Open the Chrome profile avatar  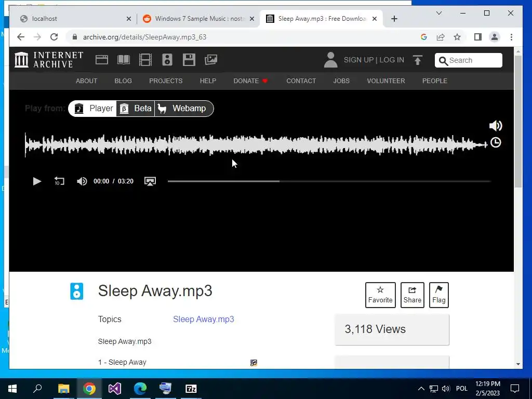coord(495,37)
